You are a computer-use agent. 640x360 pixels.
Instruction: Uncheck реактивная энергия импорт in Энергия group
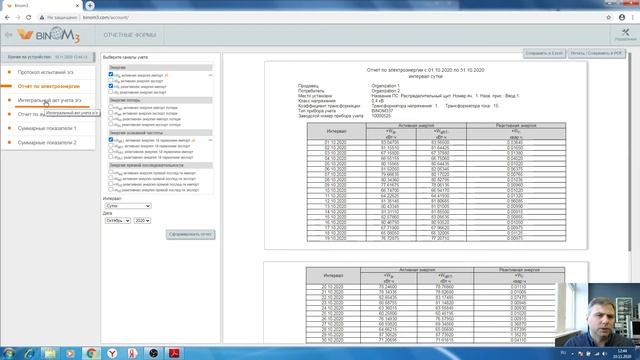pyautogui.click(x=111, y=86)
